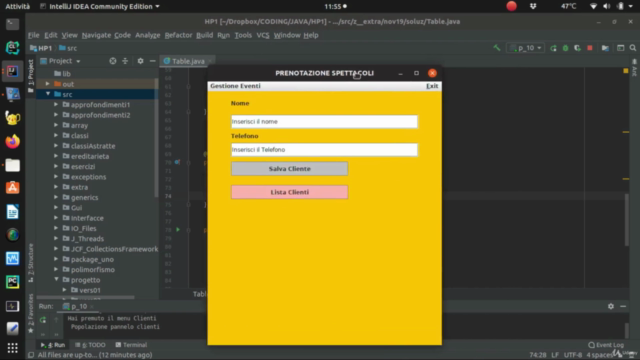Viewport: 640px width, 360px height.
Task: Open the Structure side tab
Action: (31, 262)
